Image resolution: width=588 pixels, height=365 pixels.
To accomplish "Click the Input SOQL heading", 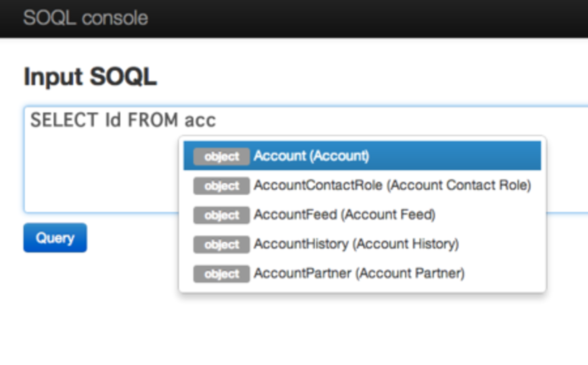I will coord(90,77).
